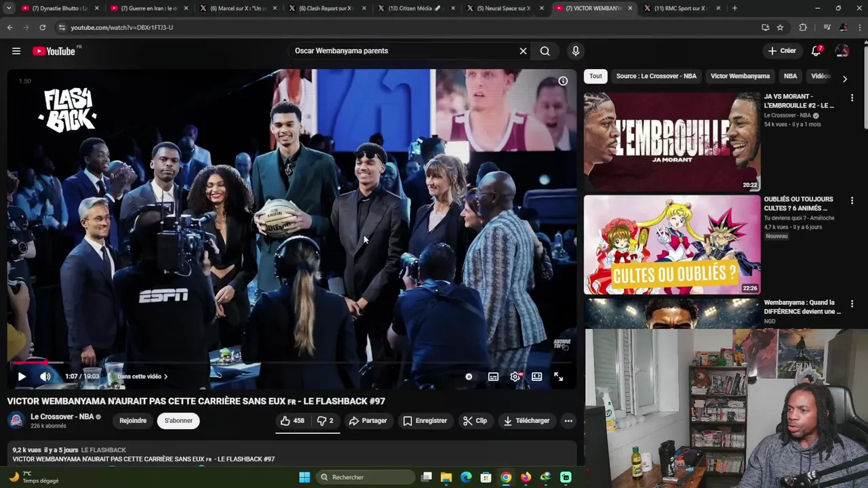The width and height of the screenshot is (868, 488).
Task: Open Firefox from the taskbar
Action: (x=526, y=477)
